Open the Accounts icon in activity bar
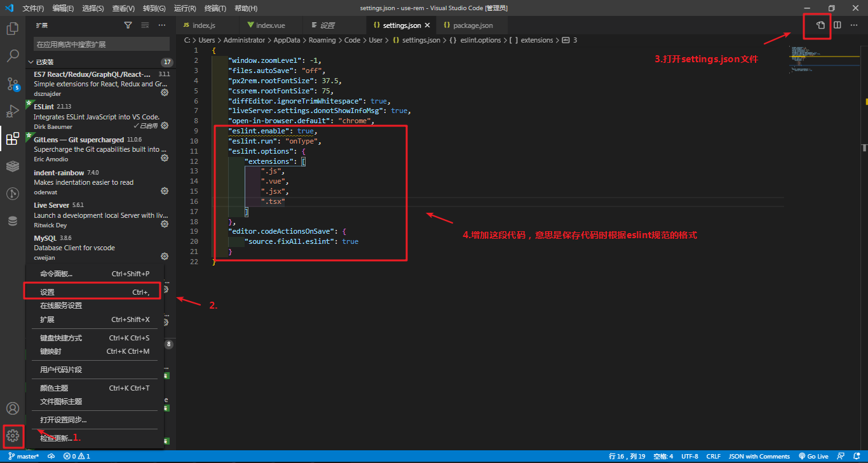The width and height of the screenshot is (868, 463). (x=12, y=408)
